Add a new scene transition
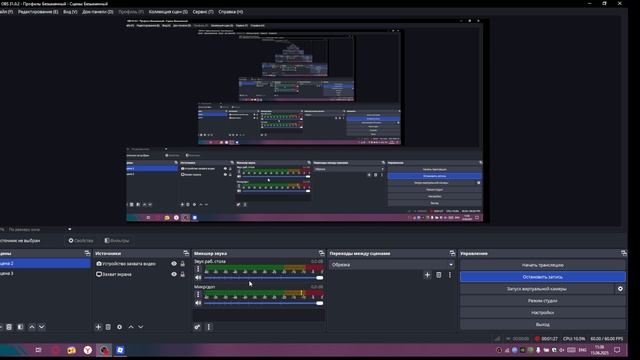This screenshot has width=640, height=360. (427, 275)
